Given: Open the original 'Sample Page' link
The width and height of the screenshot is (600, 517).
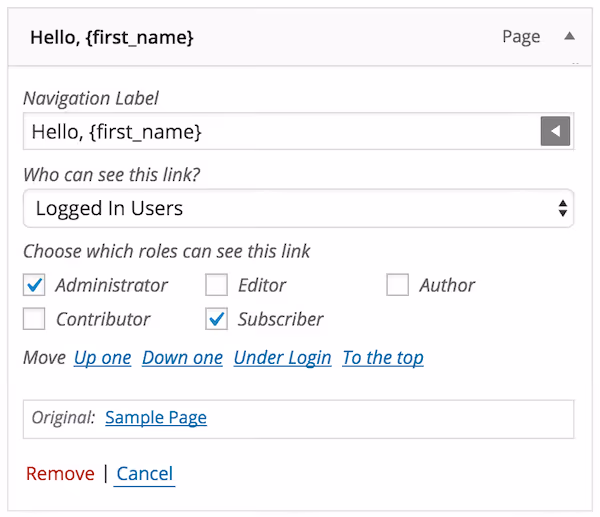Looking at the screenshot, I should tap(156, 418).
